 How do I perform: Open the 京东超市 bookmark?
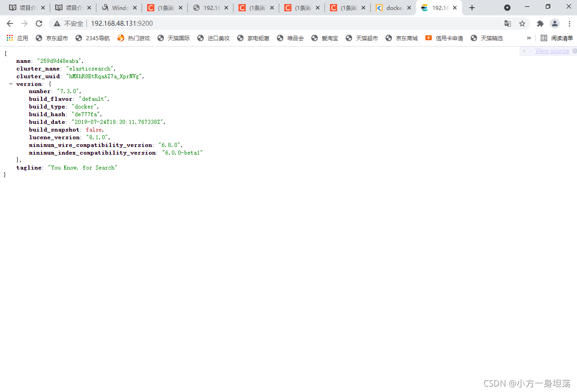tap(52, 38)
